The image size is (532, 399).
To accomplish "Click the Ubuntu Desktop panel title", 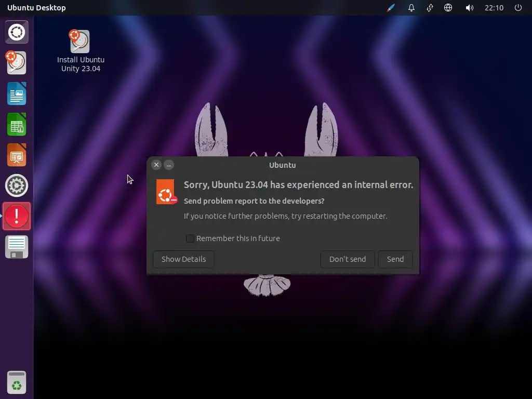I will pyautogui.click(x=36, y=7).
